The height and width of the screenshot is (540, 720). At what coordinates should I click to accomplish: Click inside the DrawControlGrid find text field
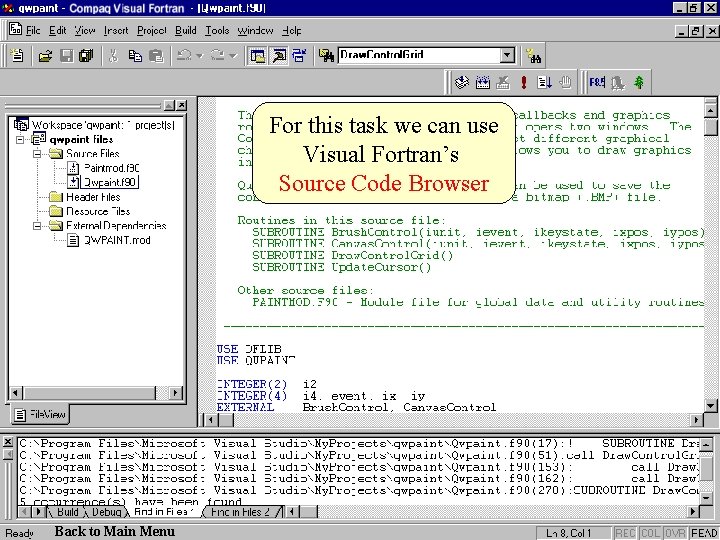(x=419, y=56)
